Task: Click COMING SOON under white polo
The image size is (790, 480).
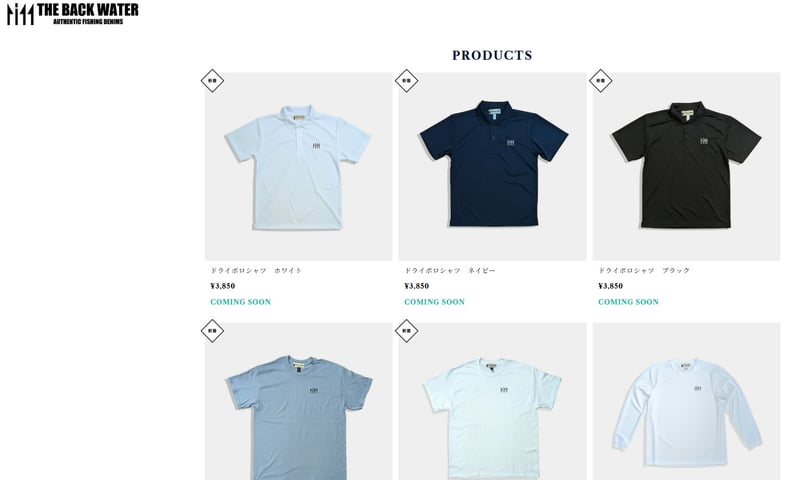Action: [x=240, y=302]
